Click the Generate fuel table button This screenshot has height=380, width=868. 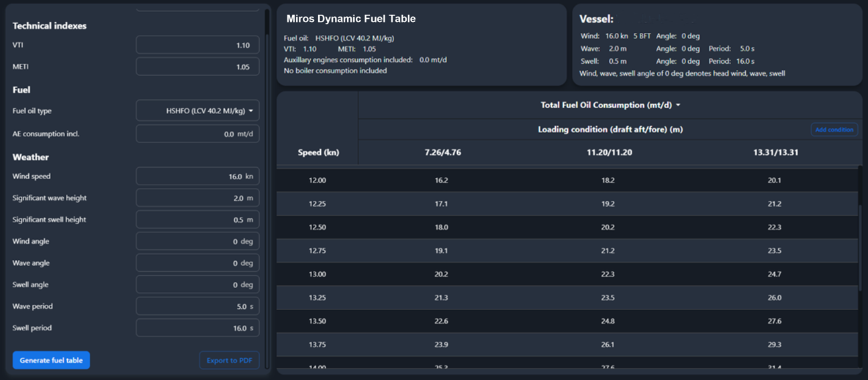pyautogui.click(x=51, y=361)
